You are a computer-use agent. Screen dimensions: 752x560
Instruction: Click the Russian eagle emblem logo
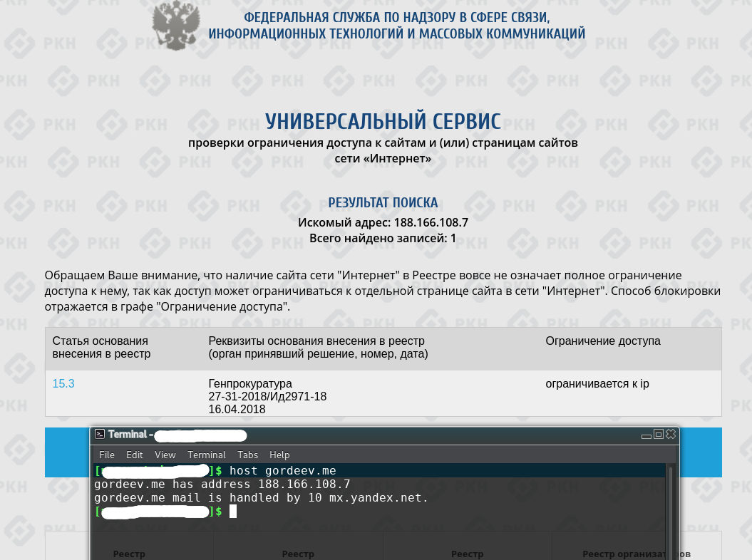176,26
